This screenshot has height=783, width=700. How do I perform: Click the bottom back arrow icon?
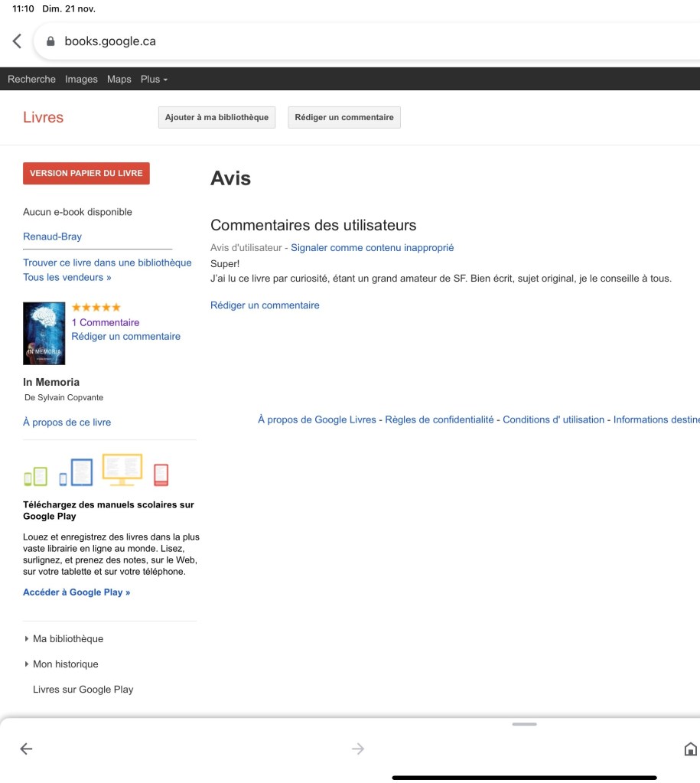point(26,749)
